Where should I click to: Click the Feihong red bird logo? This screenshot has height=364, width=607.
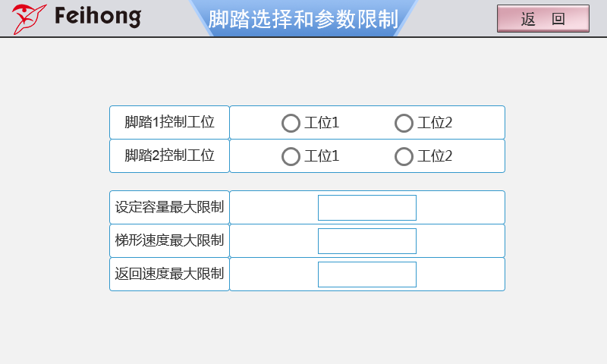(29, 18)
